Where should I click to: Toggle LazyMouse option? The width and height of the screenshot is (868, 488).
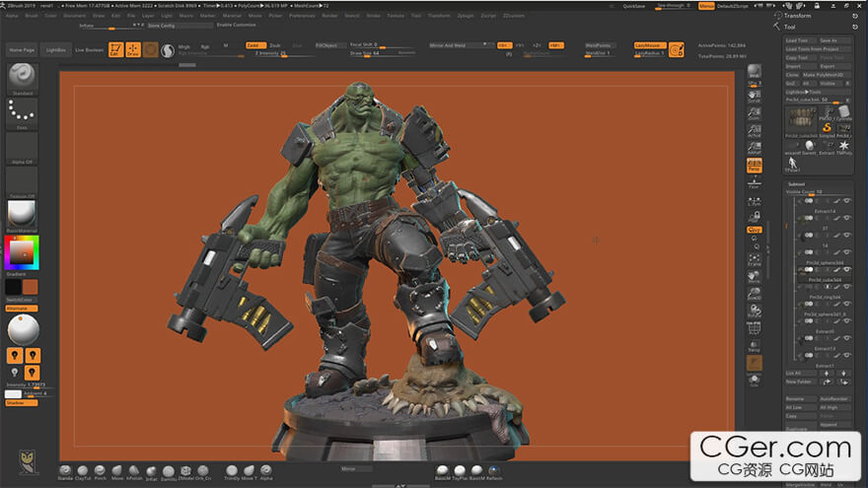pyautogui.click(x=650, y=45)
